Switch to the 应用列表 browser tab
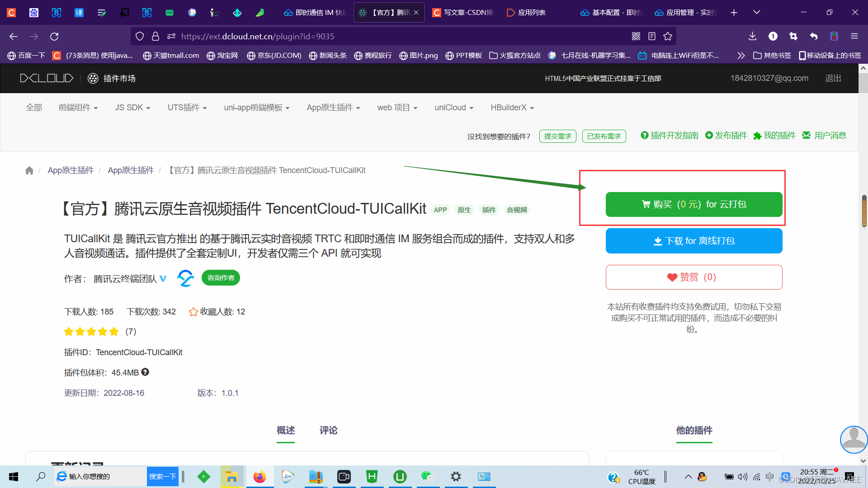Viewport: 868px width, 488px height. pos(537,13)
